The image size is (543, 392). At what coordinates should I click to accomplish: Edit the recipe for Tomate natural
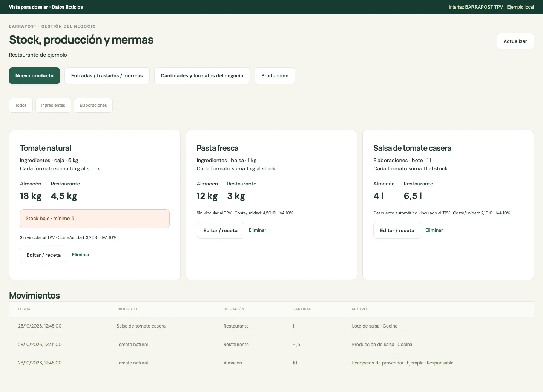44,255
